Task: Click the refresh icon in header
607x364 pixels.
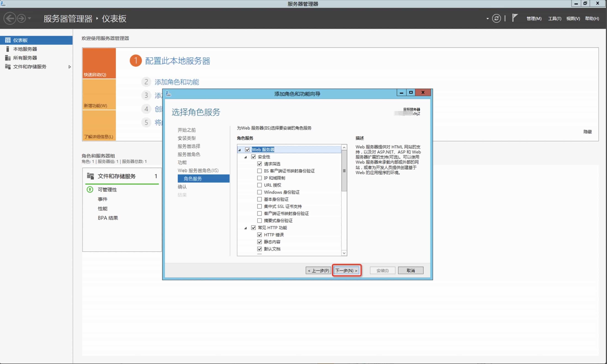Action: 496,18
